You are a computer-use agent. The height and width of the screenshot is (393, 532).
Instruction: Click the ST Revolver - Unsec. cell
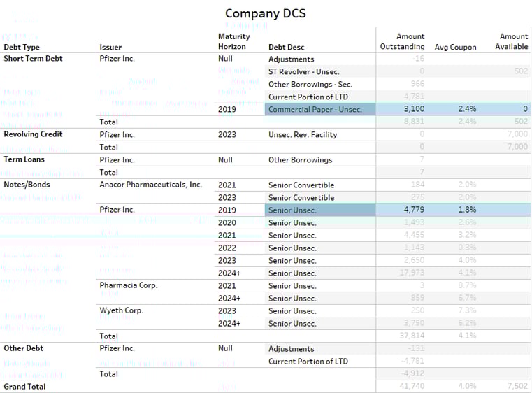tap(304, 71)
